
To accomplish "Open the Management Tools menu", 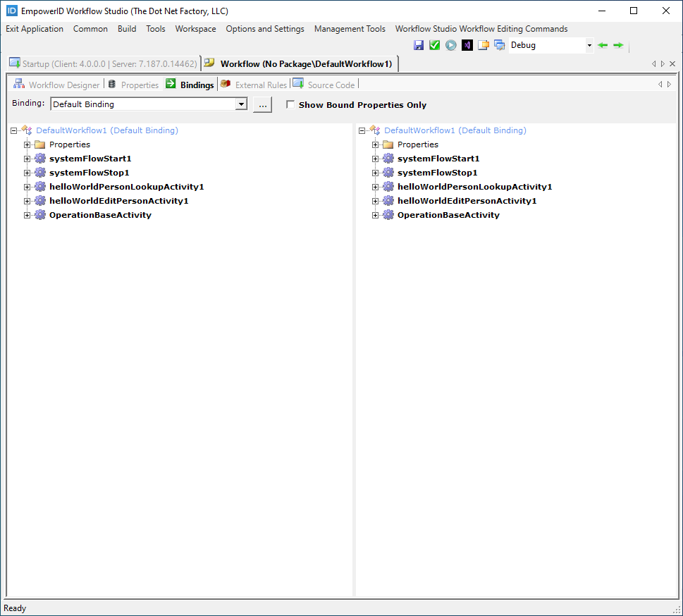I will pyautogui.click(x=350, y=29).
